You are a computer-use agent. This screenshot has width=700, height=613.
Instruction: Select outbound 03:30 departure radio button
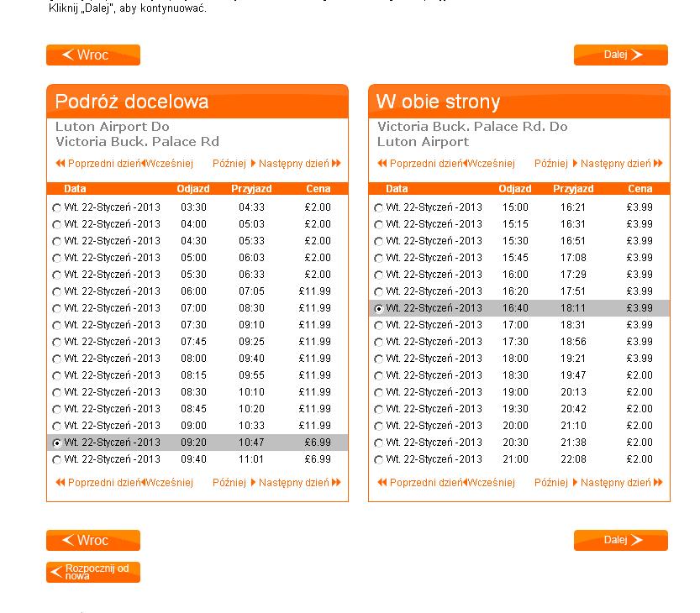tap(56, 208)
